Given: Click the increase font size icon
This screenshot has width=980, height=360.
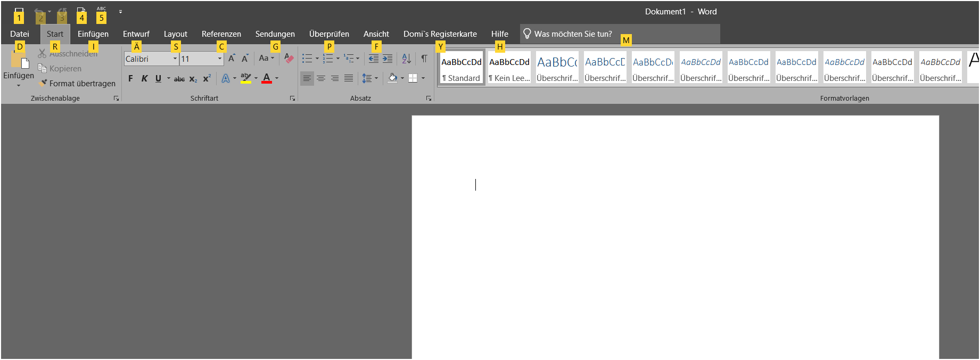Looking at the screenshot, I should tap(232, 59).
